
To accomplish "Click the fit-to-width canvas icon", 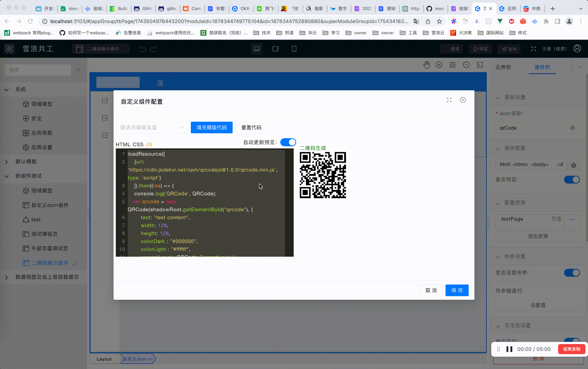I will tap(452, 65).
